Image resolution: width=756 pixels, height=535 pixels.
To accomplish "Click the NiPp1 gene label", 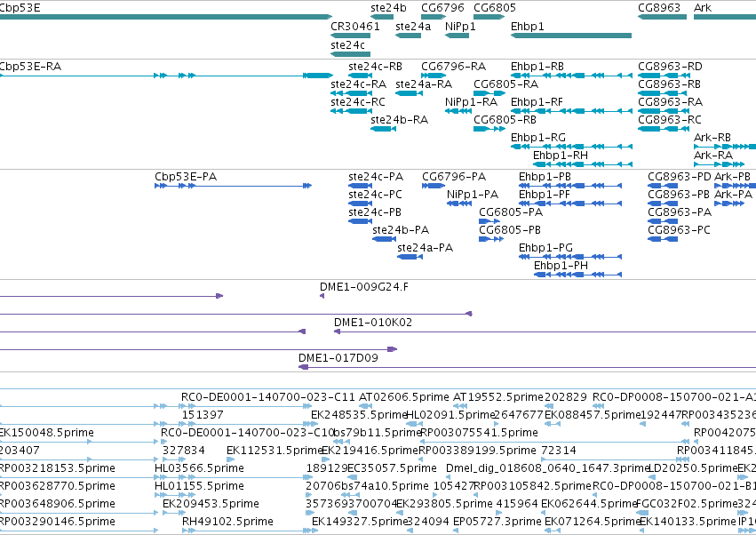I will pos(460,27).
